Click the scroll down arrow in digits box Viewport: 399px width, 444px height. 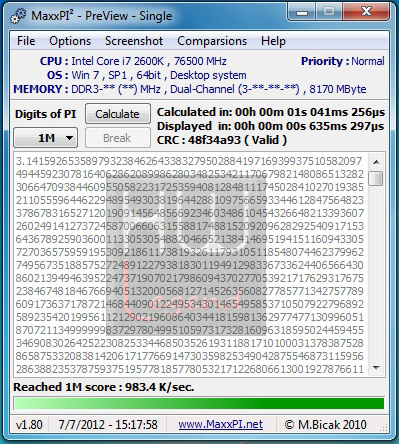pos(376,368)
